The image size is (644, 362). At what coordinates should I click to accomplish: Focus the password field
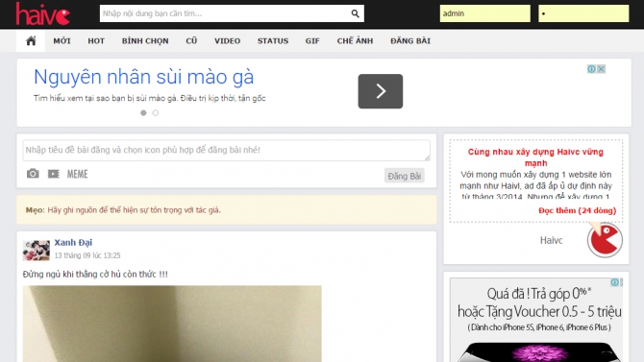tap(583, 13)
